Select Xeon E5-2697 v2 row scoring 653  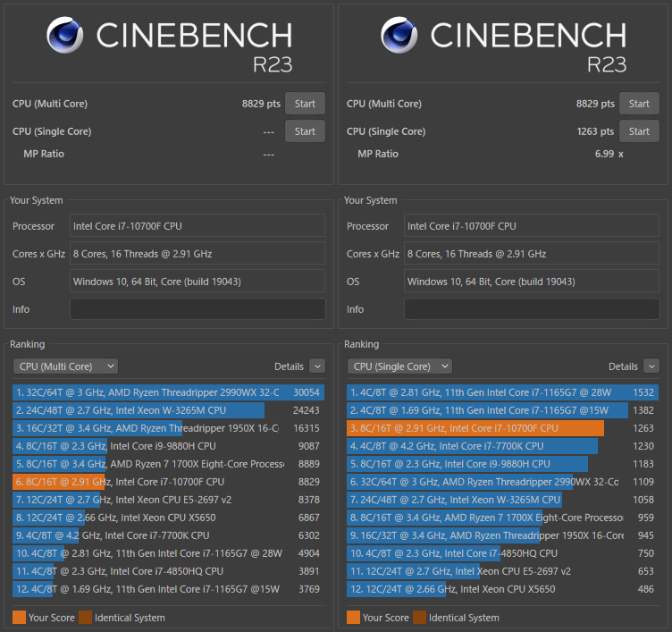(x=503, y=571)
